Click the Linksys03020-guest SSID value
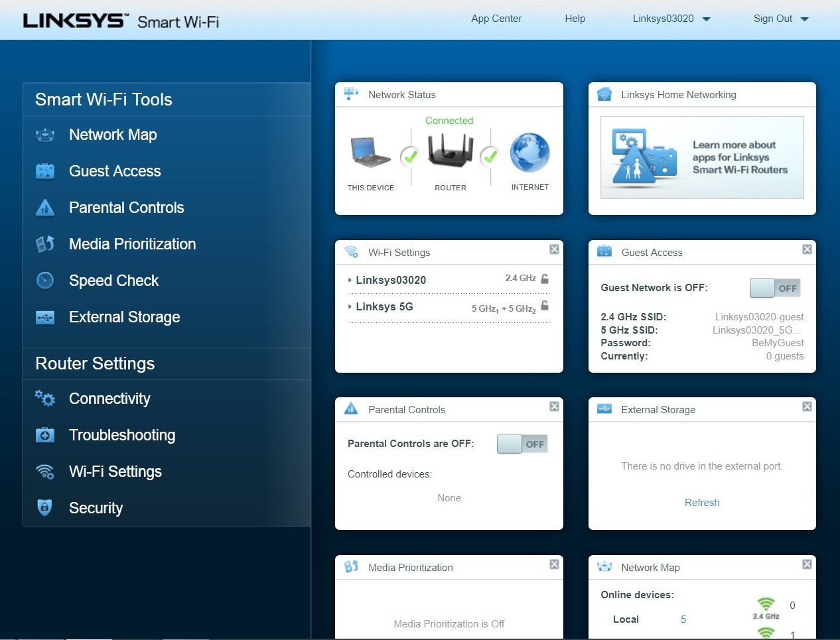 pyautogui.click(x=759, y=317)
